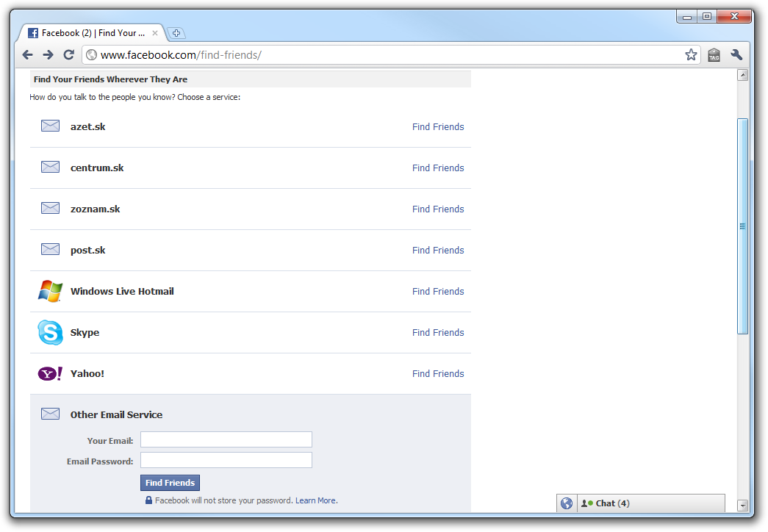Click the Other Email Service envelope icon
Image resolution: width=768 pixels, height=532 pixels.
coord(50,414)
